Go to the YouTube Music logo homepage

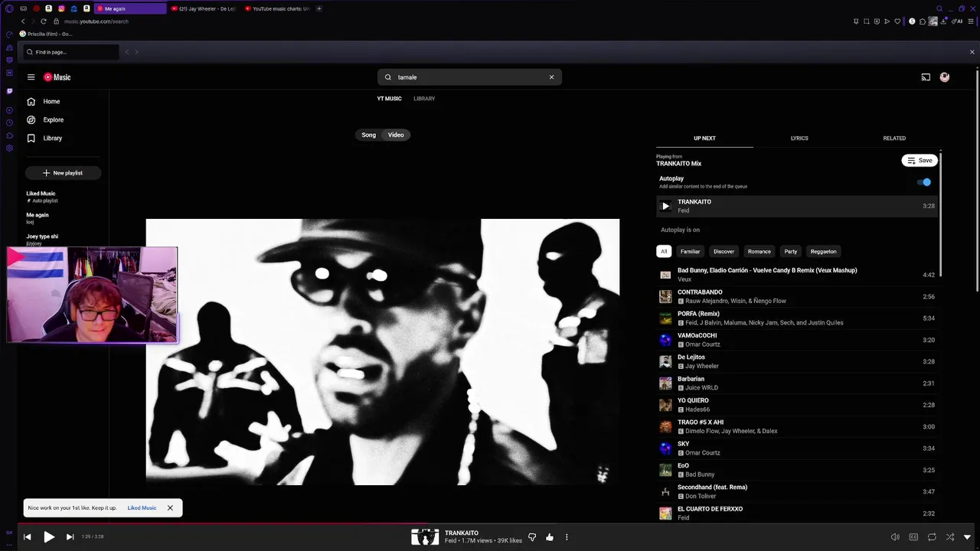click(57, 77)
